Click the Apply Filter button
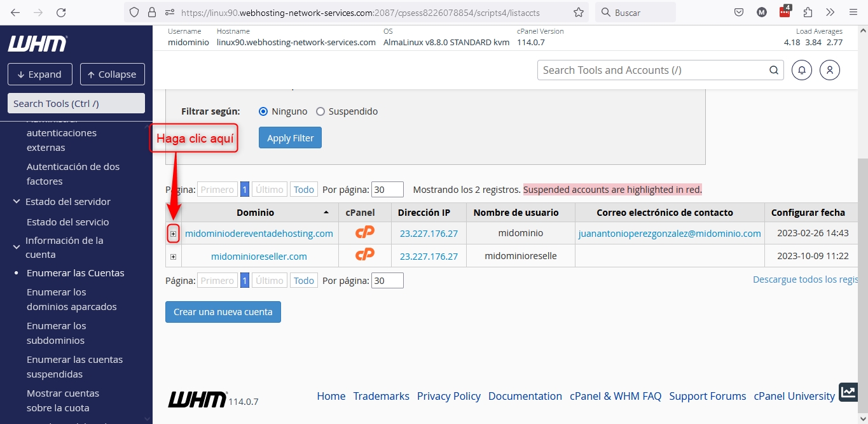 click(x=290, y=138)
